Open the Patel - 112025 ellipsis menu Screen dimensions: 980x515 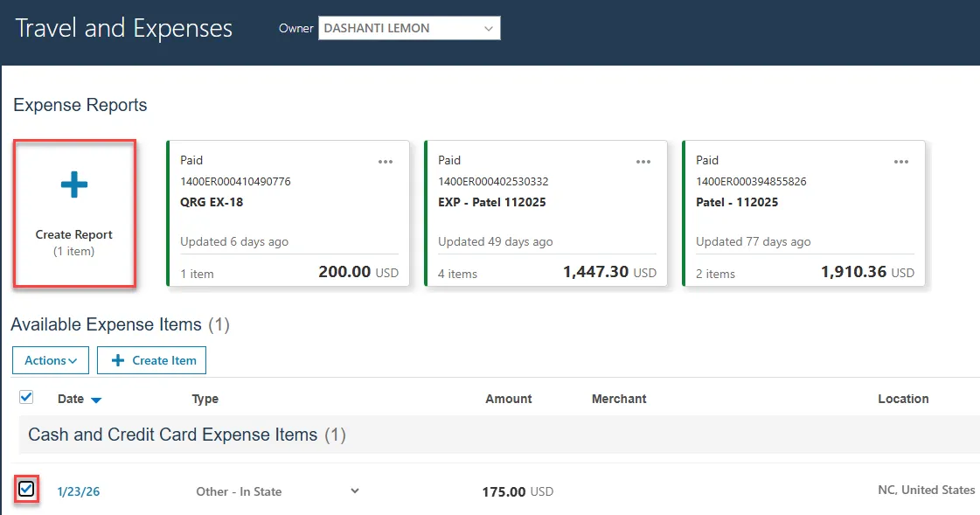point(901,162)
